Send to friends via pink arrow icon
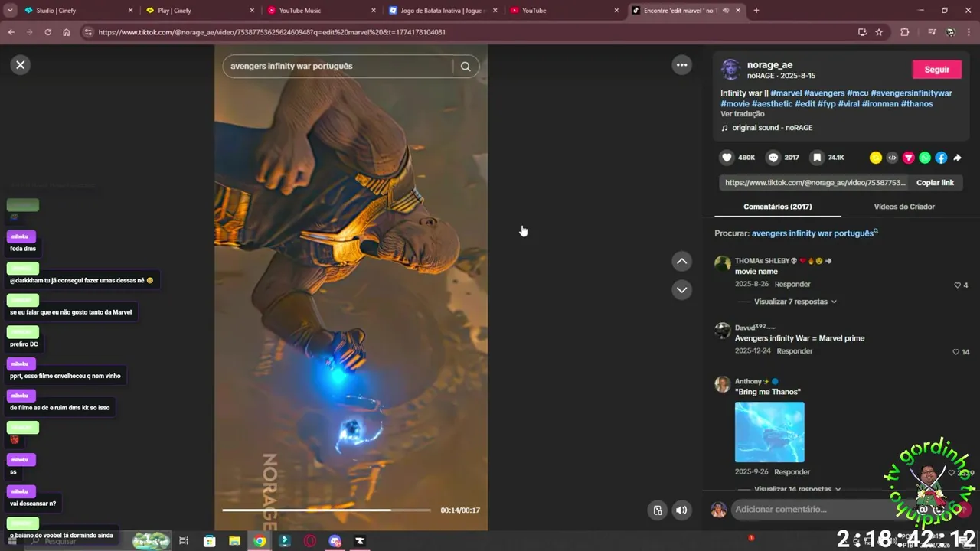 tap(909, 158)
